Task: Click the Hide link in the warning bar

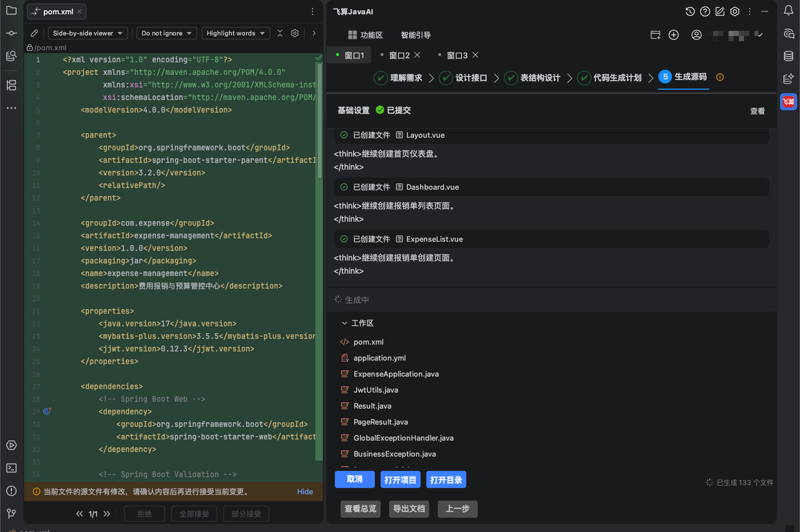Action: pos(305,491)
